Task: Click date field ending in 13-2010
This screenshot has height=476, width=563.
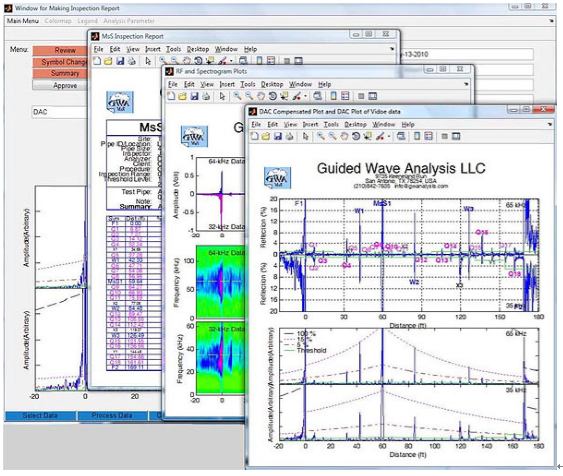Action: tap(466, 55)
